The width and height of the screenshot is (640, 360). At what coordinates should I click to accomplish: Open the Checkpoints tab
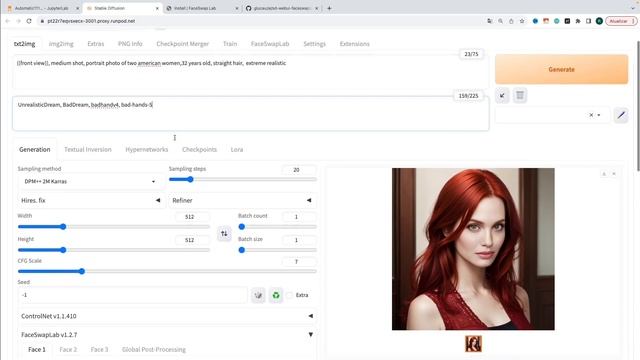click(x=199, y=149)
